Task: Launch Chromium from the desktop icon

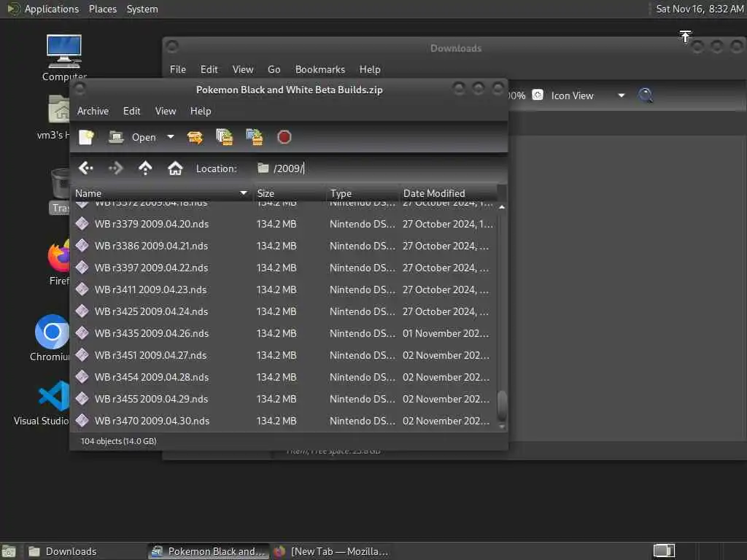Action: pos(52,338)
